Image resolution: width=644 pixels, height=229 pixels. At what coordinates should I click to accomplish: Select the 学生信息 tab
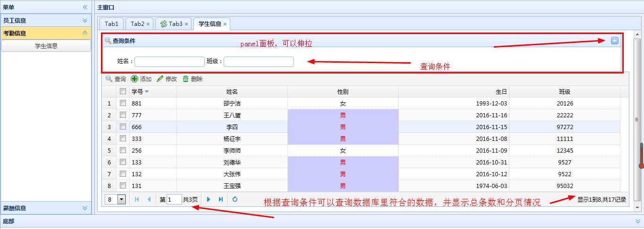click(x=210, y=24)
